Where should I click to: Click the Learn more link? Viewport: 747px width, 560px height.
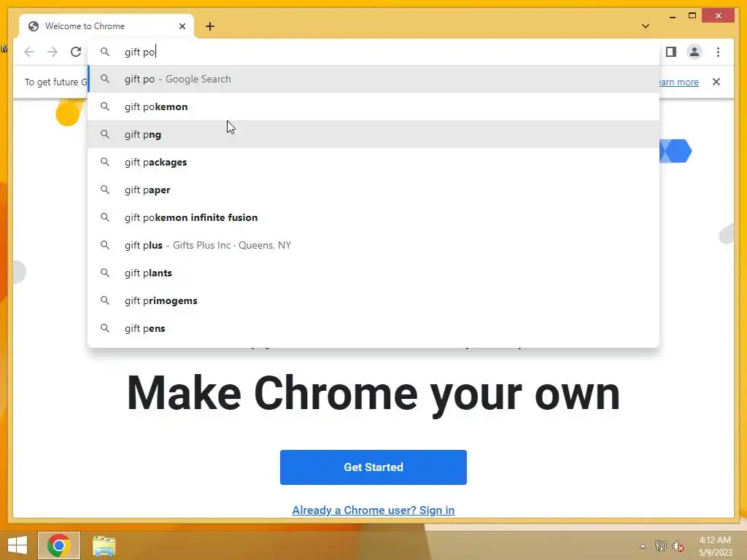(x=678, y=82)
